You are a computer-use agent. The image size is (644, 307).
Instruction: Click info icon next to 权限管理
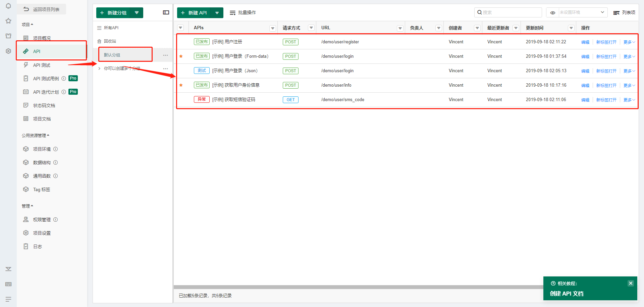(x=56, y=219)
